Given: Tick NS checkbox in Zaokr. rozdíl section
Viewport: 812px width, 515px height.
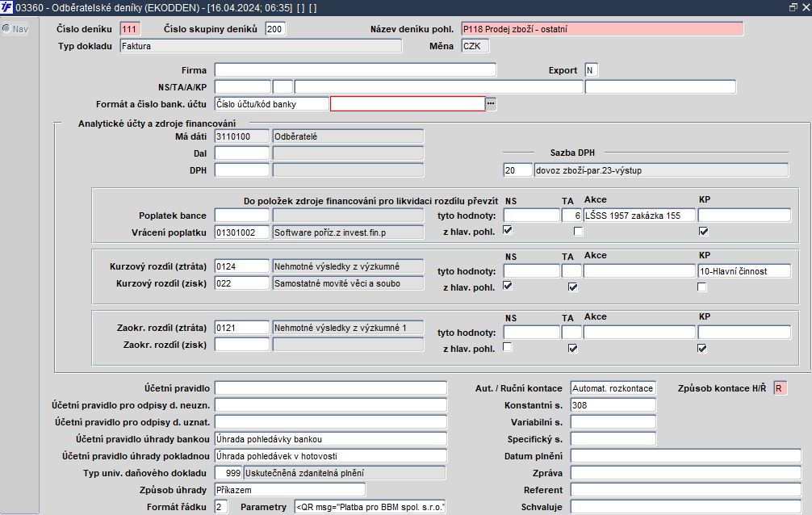Looking at the screenshot, I should [507, 348].
